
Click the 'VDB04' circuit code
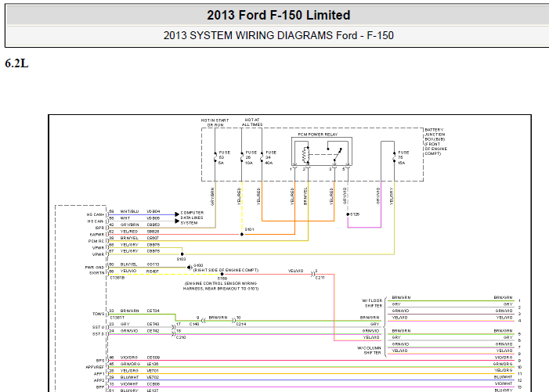pyautogui.click(x=153, y=211)
